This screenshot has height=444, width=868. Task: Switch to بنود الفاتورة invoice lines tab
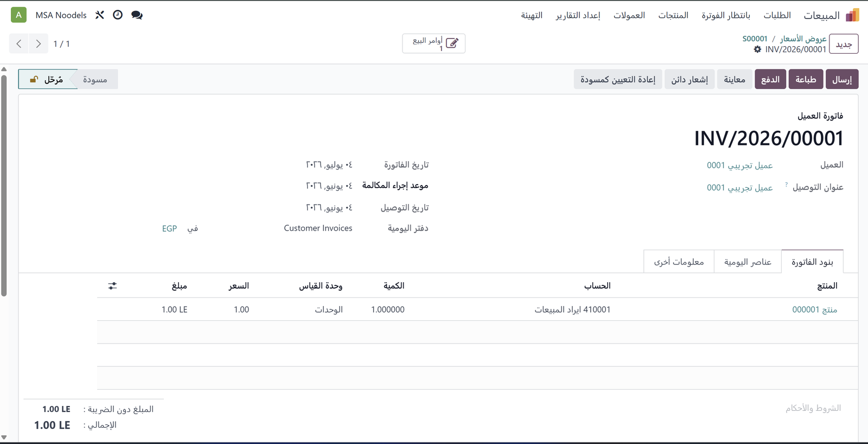812,262
